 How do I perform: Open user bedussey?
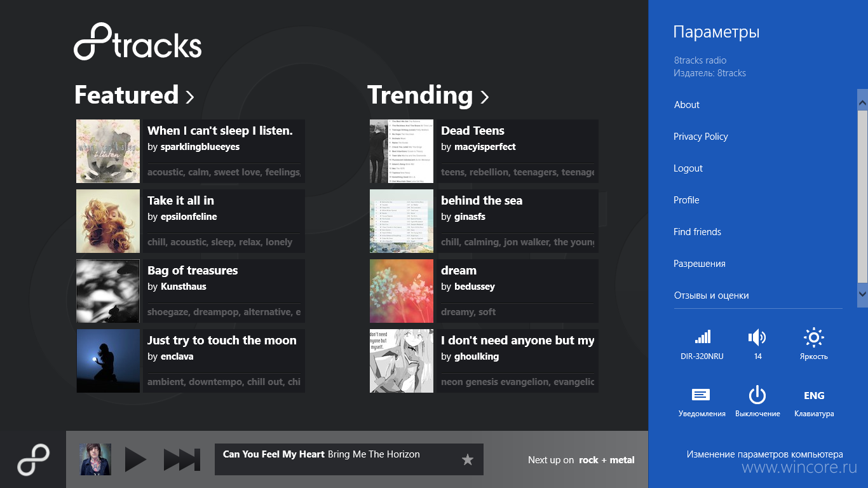pos(475,287)
